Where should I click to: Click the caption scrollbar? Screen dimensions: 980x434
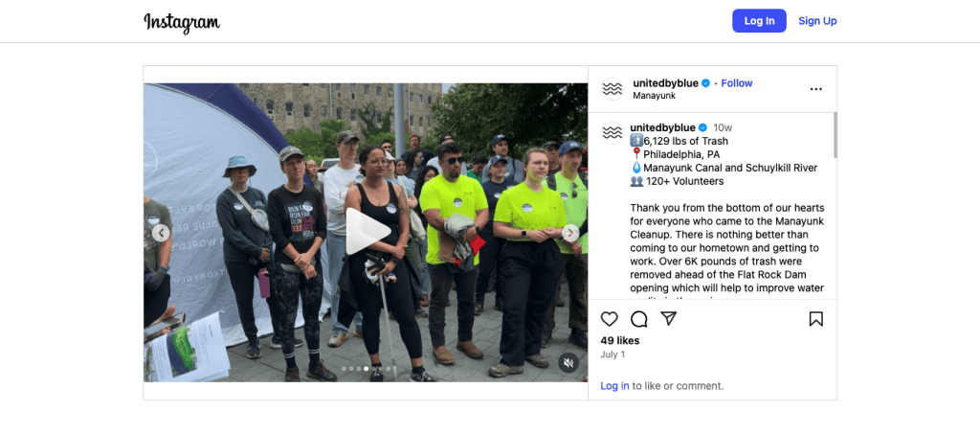point(835,135)
